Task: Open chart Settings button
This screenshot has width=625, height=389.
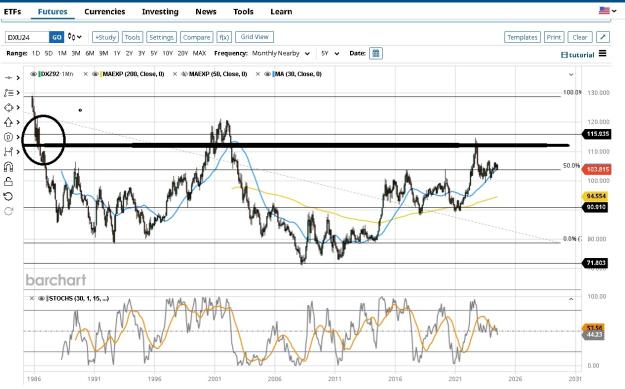Action: [x=161, y=37]
